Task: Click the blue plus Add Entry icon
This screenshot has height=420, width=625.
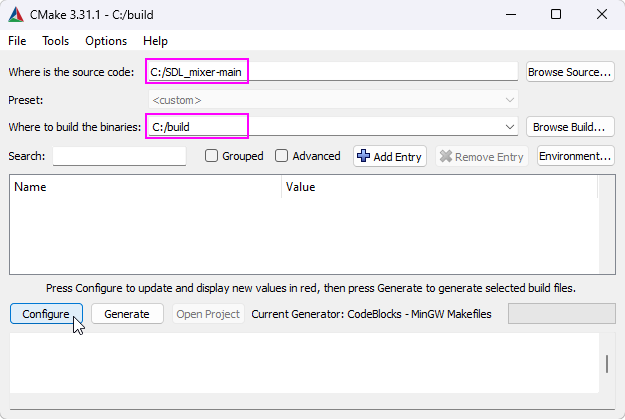Action: (363, 156)
